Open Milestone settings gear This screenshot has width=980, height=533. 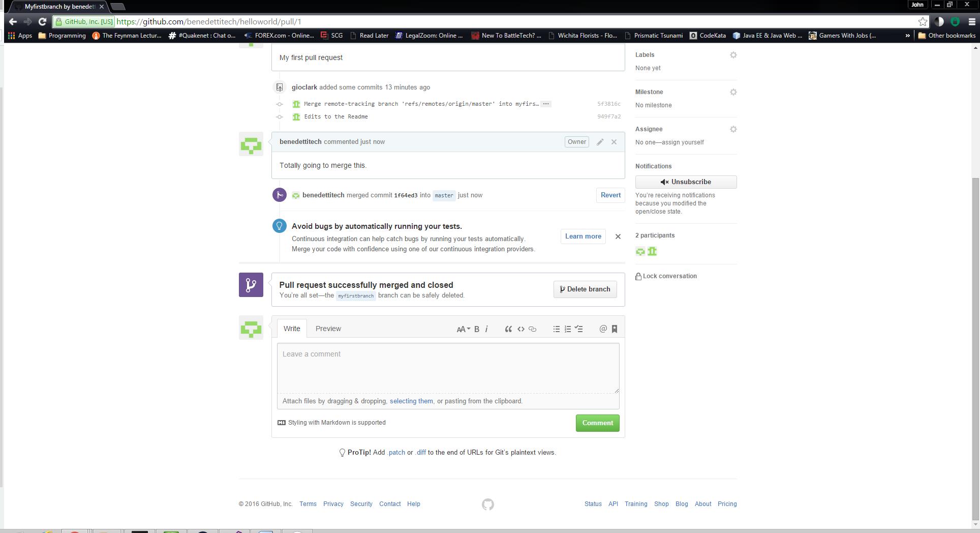[733, 92]
